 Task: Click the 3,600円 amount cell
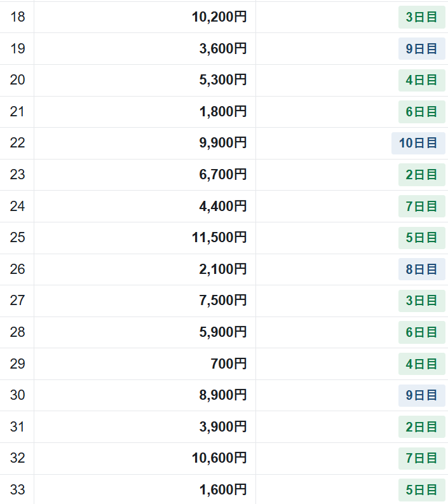(145, 48)
